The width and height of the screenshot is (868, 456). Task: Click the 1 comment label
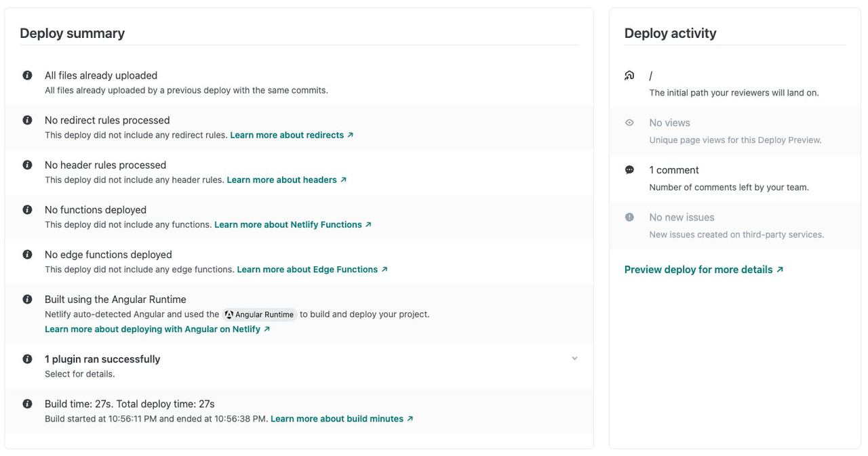(x=673, y=170)
